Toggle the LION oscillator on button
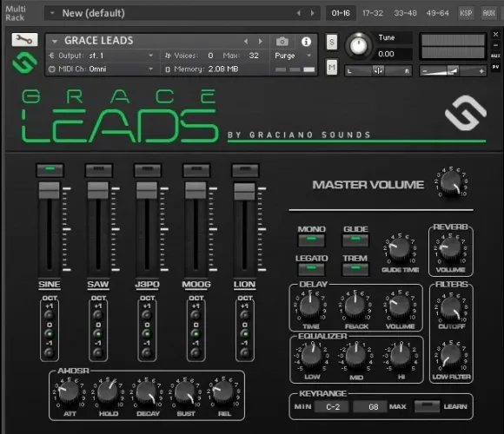Viewport: 504px width, 434px height. (245, 170)
